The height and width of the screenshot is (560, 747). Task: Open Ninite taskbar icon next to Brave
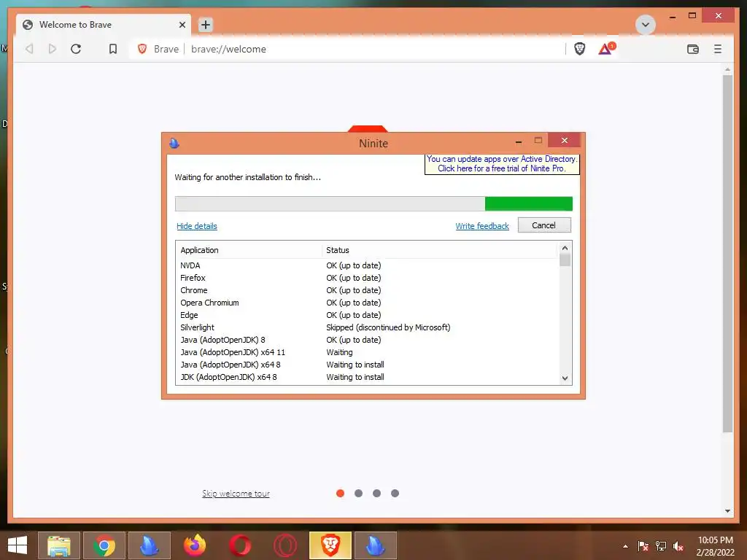[x=376, y=545]
